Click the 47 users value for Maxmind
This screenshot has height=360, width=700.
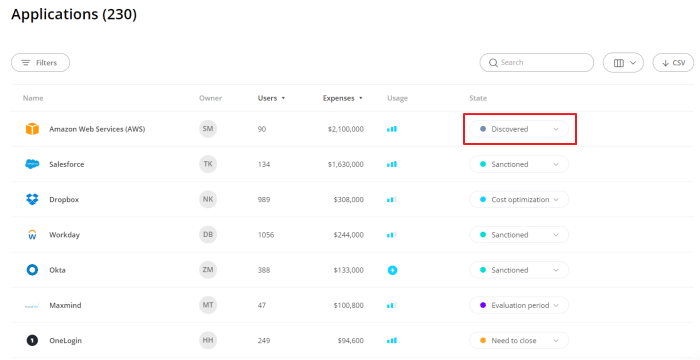pos(262,306)
